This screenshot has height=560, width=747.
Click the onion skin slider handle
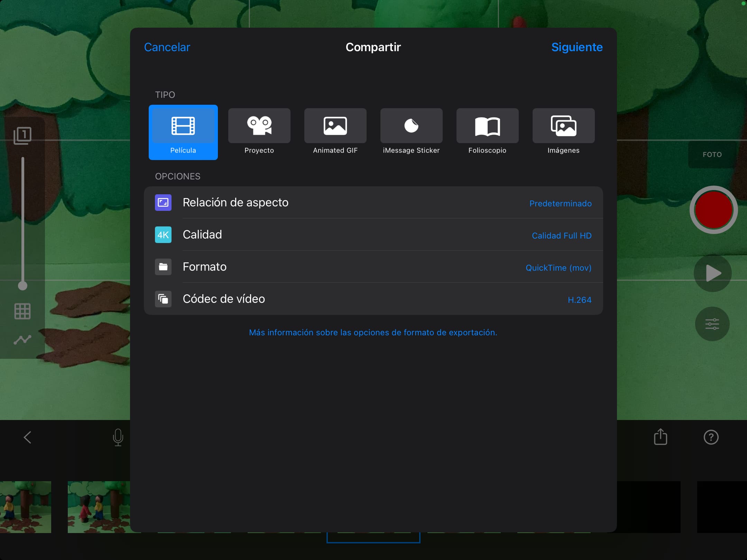[22, 286]
